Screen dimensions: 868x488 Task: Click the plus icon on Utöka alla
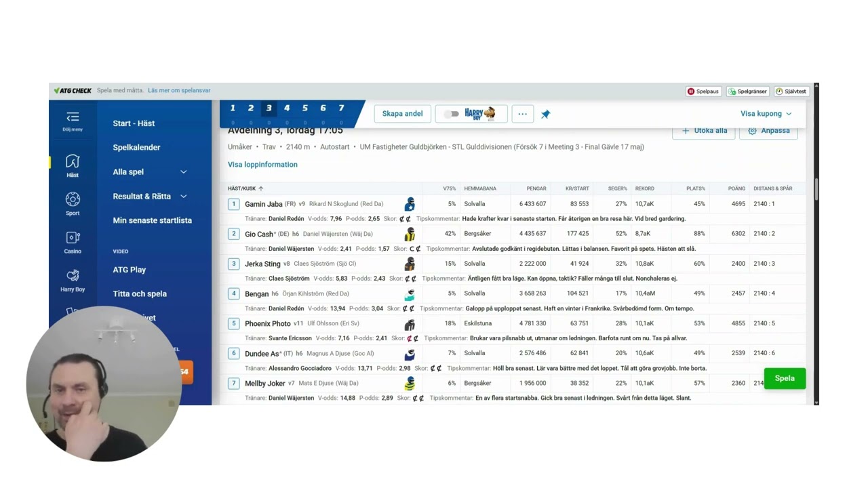pyautogui.click(x=686, y=131)
